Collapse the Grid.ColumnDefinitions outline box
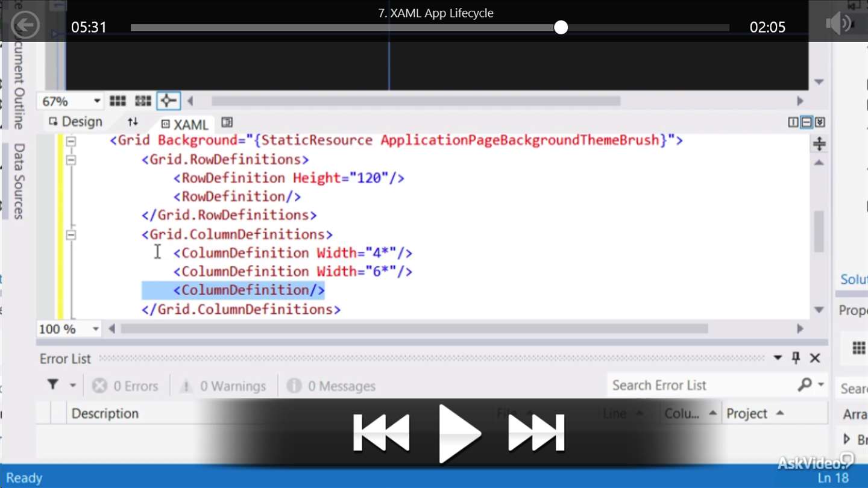This screenshot has height=488, width=868. (x=71, y=234)
